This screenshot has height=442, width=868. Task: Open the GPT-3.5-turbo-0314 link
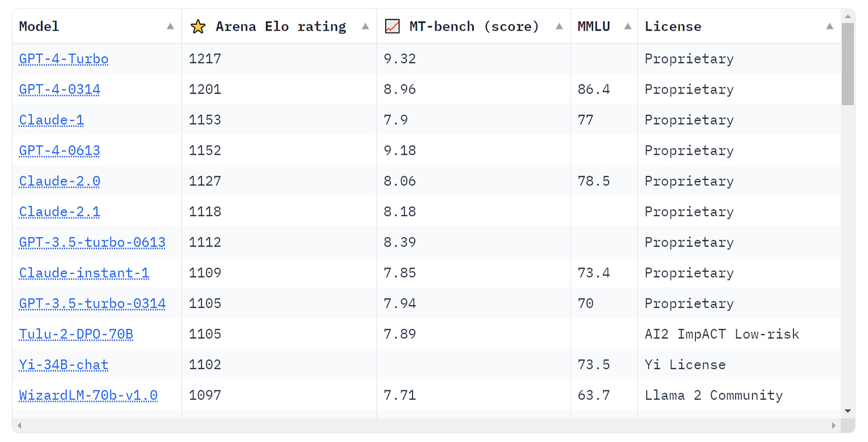92,303
